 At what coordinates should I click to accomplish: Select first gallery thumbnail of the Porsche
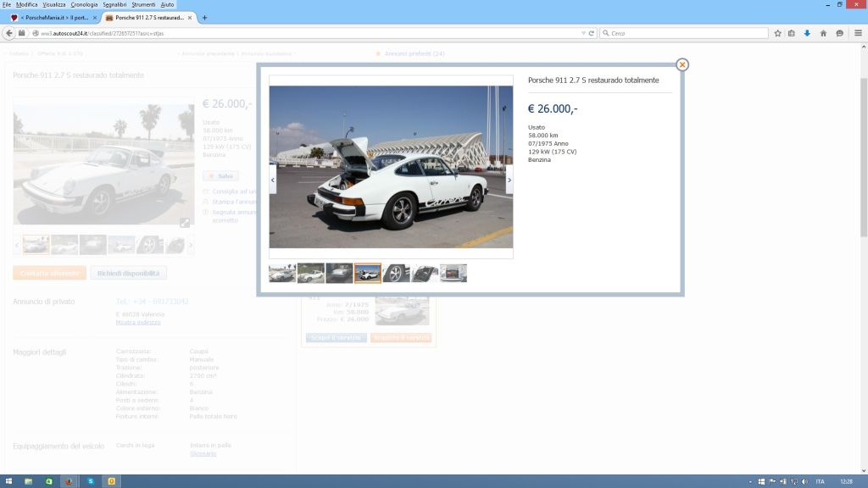(282, 274)
